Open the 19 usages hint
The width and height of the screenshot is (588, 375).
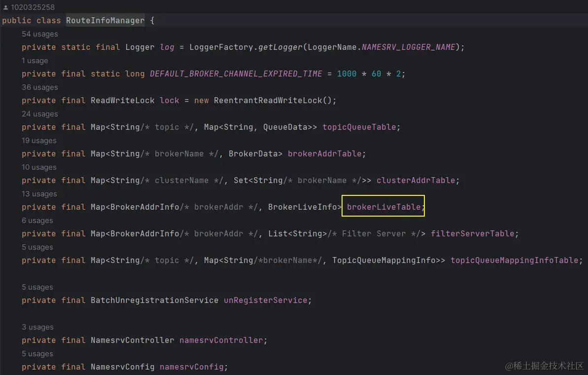[x=39, y=141]
